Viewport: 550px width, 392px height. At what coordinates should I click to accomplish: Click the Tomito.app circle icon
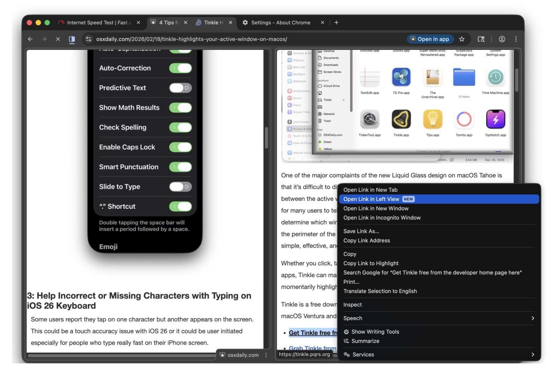point(464,119)
